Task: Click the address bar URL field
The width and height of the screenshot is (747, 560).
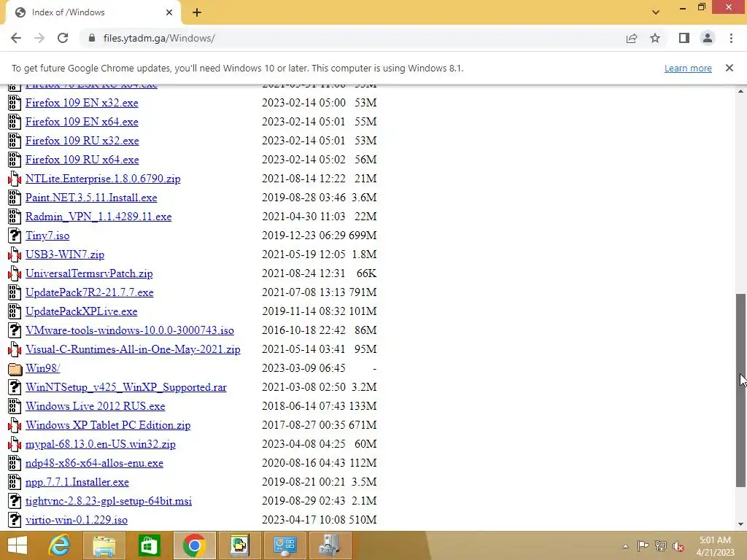Action: pos(352,38)
